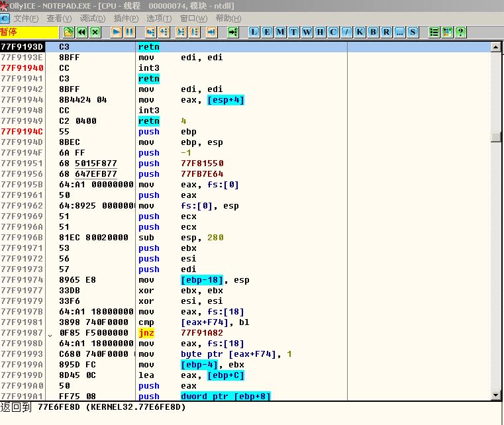Image resolution: width=504 pixels, height=425 pixels.
Task: Show Breakpoints window via B button
Action: coord(374,32)
